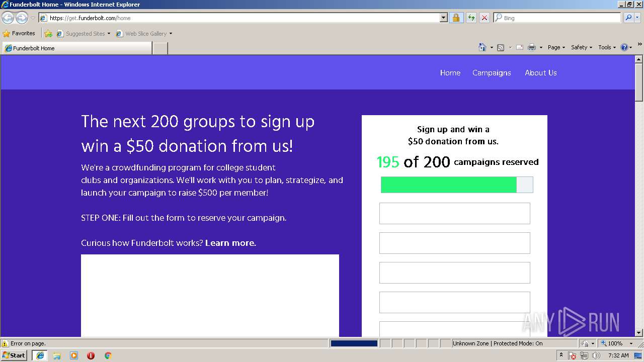This screenshot has width=644, height=362.
Task: Expand the address bar history dropdown
Action: click(443, 18)
